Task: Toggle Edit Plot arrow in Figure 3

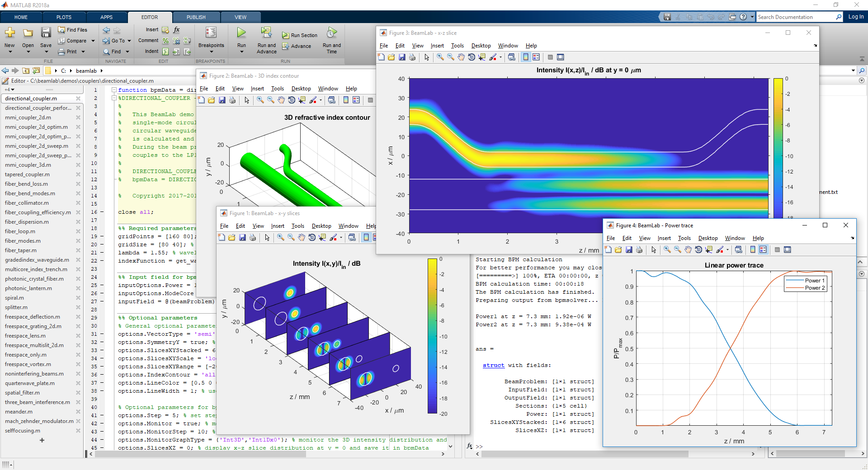Action: pos(427,57)
